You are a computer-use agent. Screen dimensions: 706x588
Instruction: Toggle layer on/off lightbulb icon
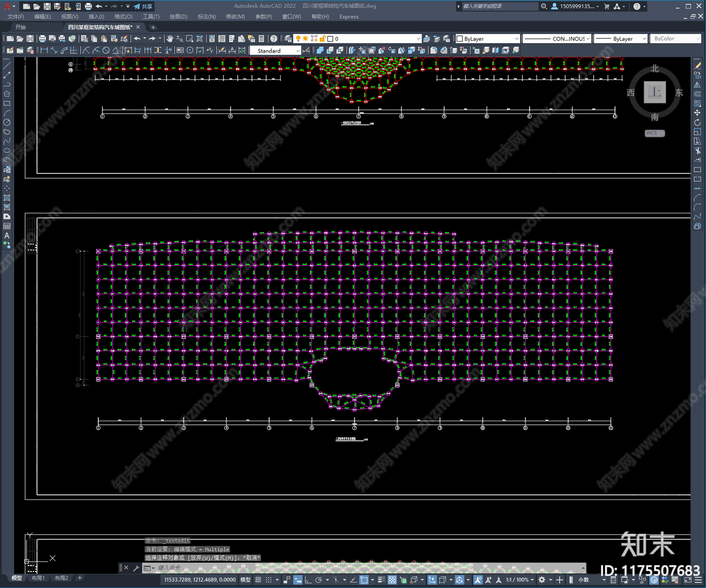tap(298, 39)
